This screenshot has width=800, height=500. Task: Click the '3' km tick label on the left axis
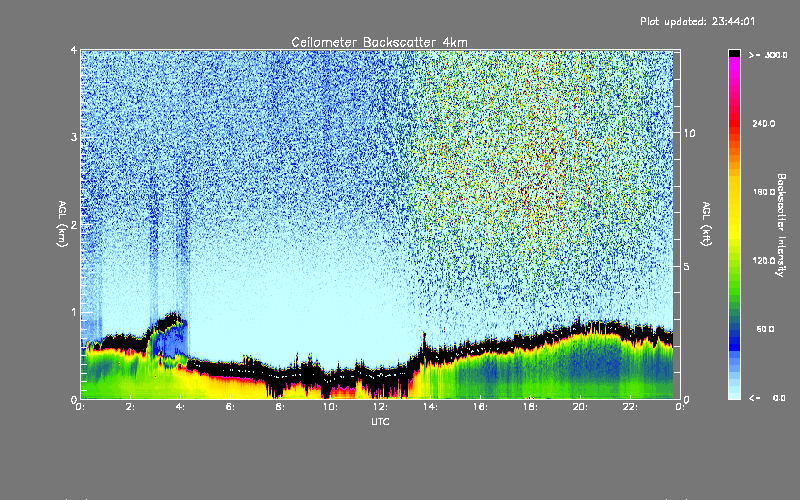pos(74,137)
